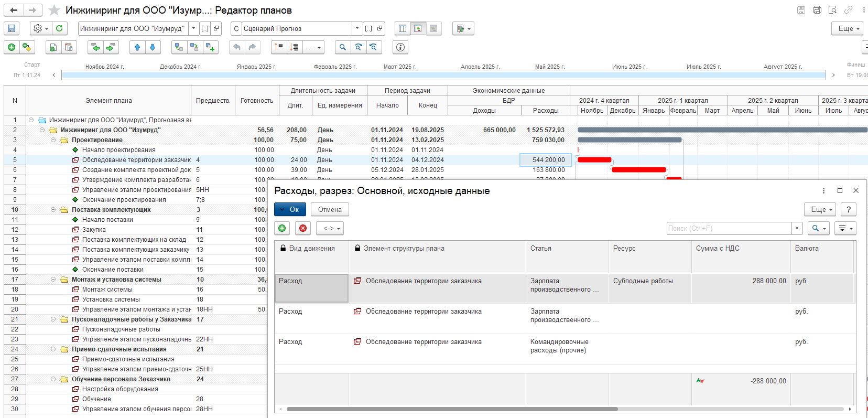Open the main Еще menu at top right
The image size is (868, 418).
coord(848,29)
